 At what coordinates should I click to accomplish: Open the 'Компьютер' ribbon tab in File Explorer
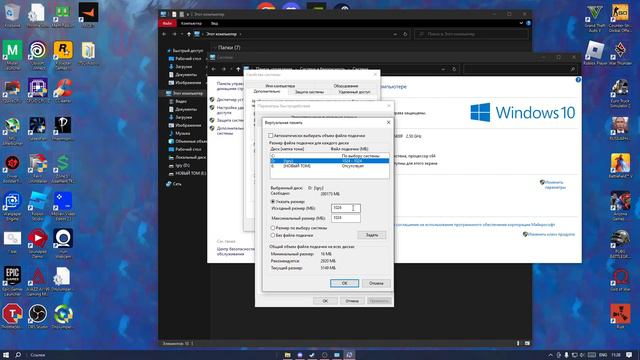click(191, 23)
